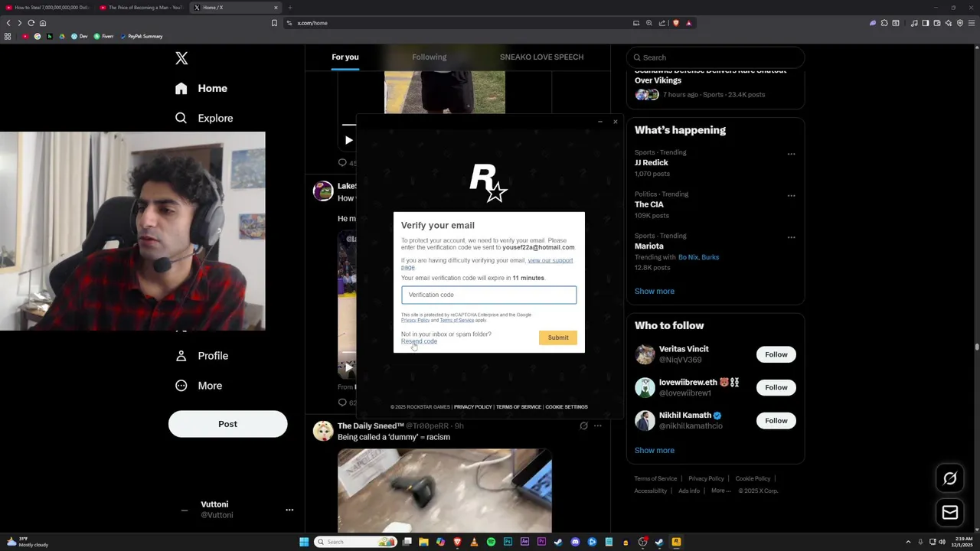Open Grok icon at bottom right
The width and height of the screenshot is (980, 551).
(x=949, y=478)
